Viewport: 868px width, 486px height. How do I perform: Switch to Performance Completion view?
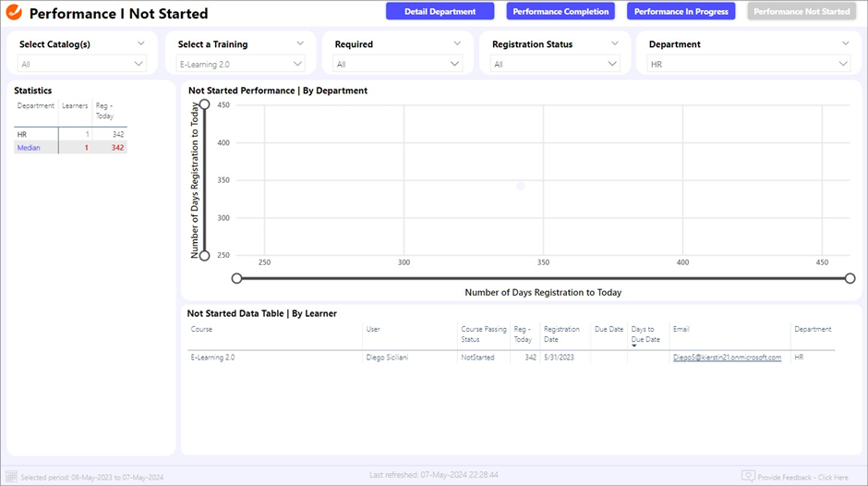(x=561, y=12)
